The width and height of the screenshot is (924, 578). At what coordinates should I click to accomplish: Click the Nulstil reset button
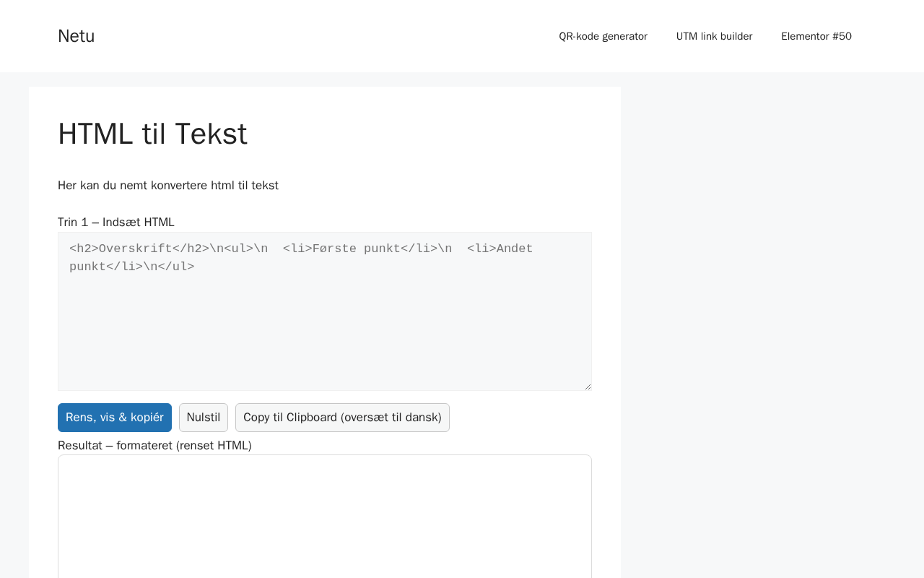pos(204,418)
